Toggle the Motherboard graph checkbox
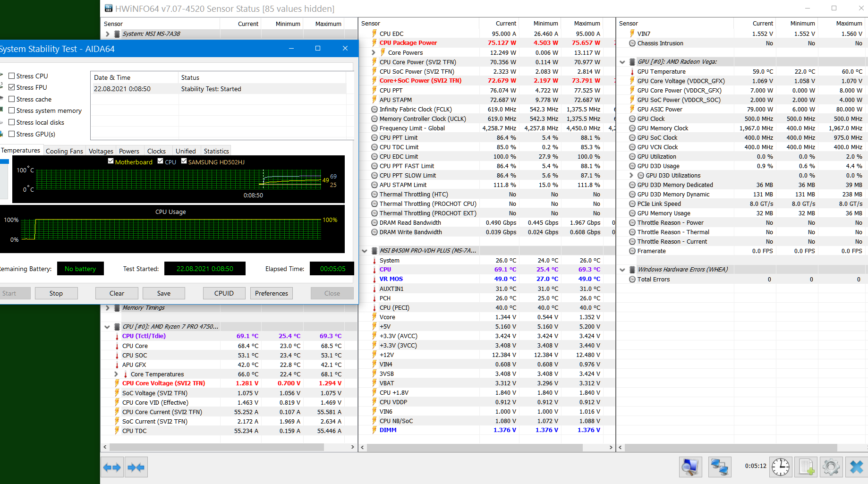Image resolution: width=868 pixels, height=484 pixels. point(111,161)
